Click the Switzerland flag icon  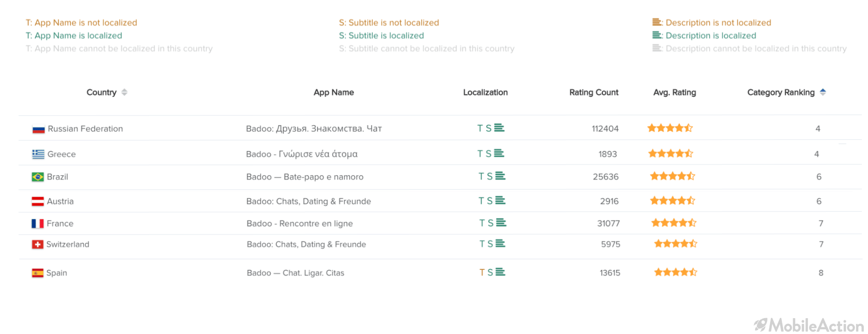38,244
